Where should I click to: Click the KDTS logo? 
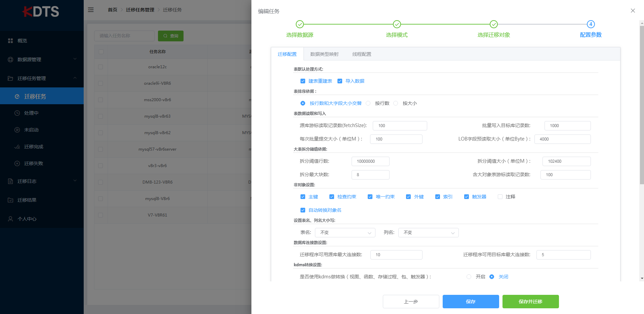pos(41,12)
